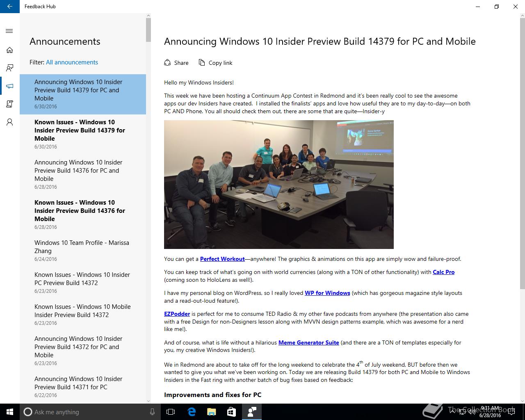
Task: Click the Copy link button
Action: coord(215,63)
